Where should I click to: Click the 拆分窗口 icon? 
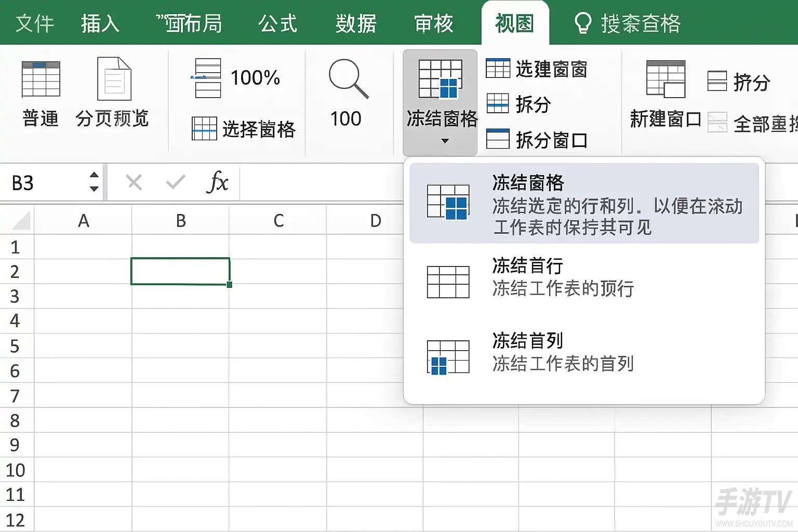[498, 139]
